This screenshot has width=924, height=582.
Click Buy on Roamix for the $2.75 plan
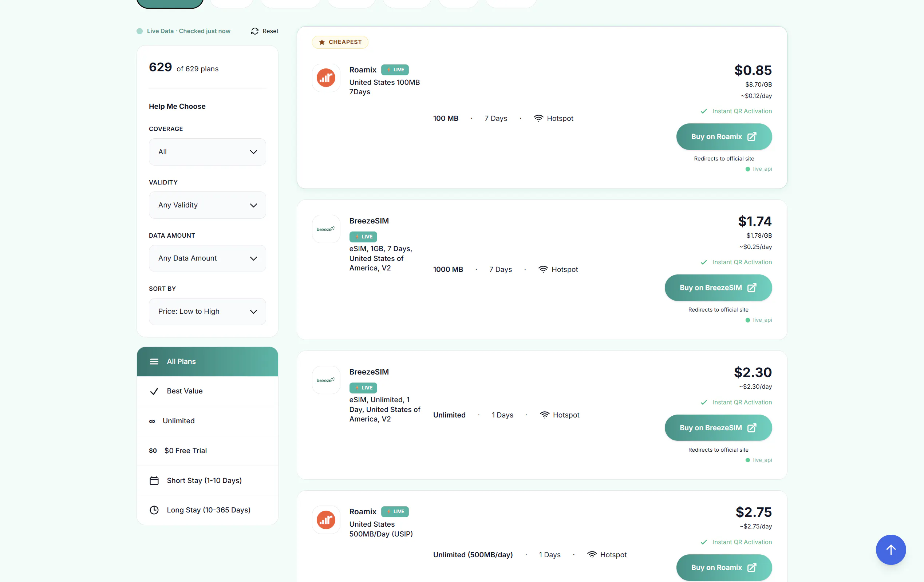pyautogui.click(x=724, y=567)
